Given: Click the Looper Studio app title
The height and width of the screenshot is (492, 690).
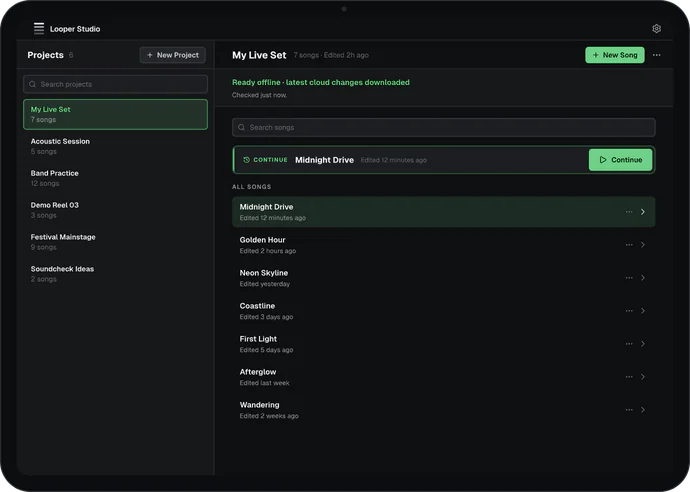Looking at the screenshot, I should click(x=75, y=29).
